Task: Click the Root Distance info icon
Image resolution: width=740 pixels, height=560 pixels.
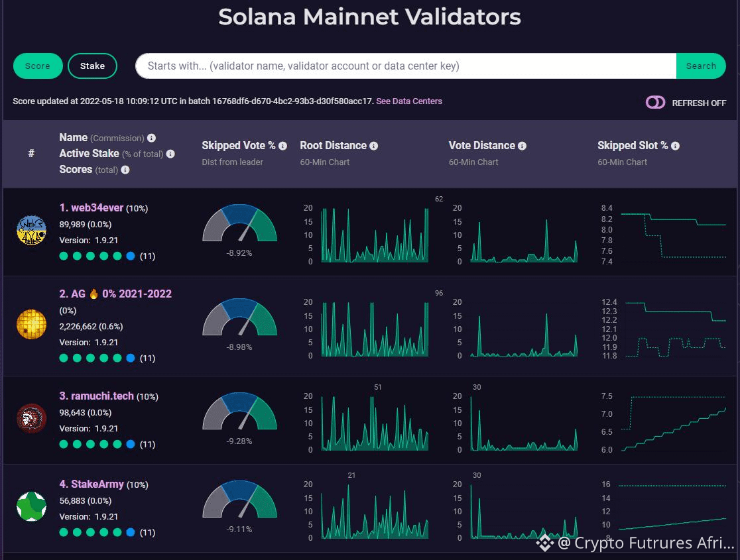Action: pyautogui.click(x=374, y=146)
